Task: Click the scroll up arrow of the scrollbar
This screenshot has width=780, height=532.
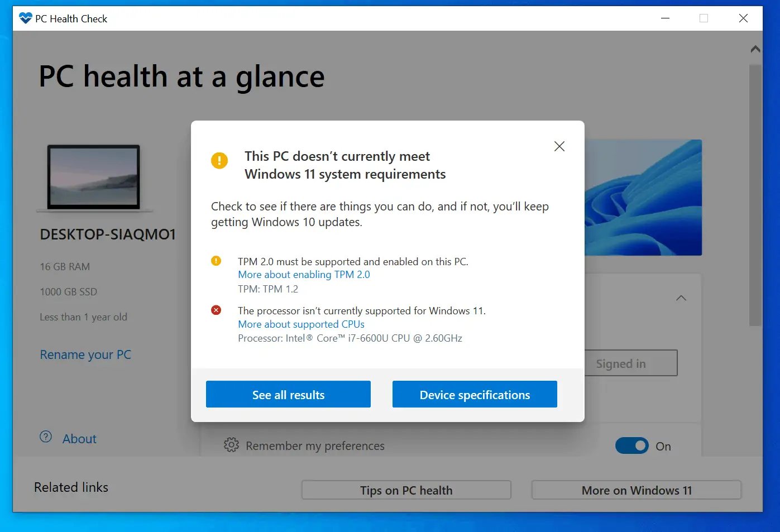Action: click(755, 49)
